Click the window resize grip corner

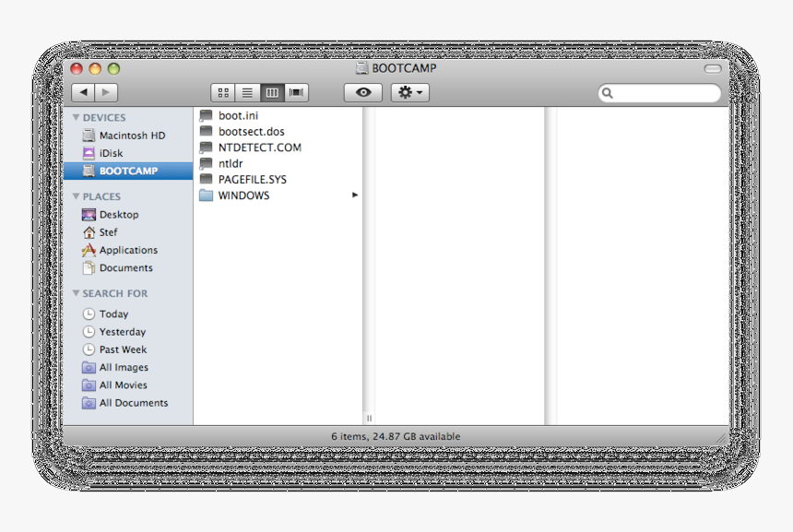click(722, 438)
